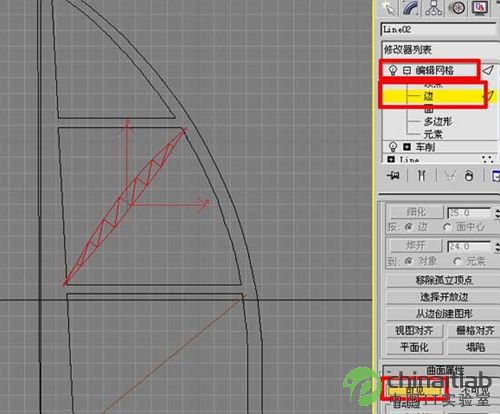The image size is (500, 414).
Task: Click the Remove Modifier trash icon
Action: pos(469,175)
